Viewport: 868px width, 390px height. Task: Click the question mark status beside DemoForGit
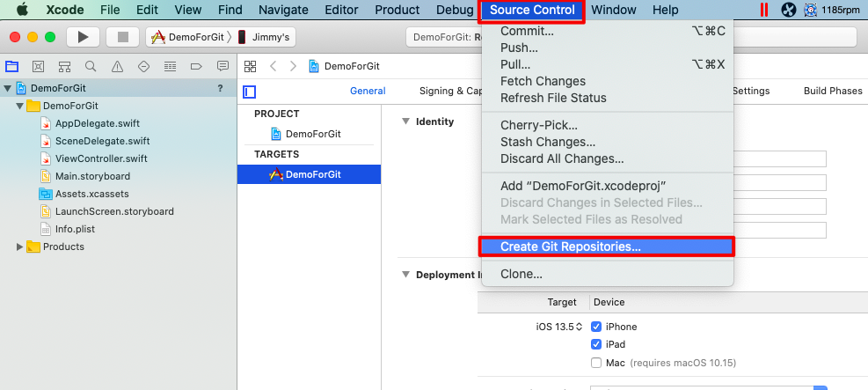220,88
